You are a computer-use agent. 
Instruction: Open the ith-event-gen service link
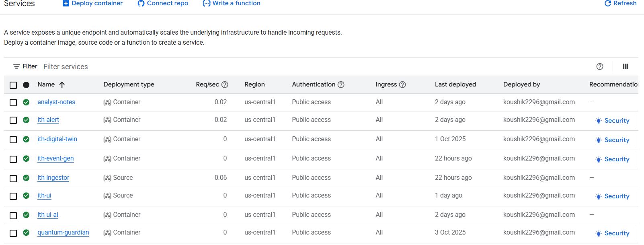(55, 159)
